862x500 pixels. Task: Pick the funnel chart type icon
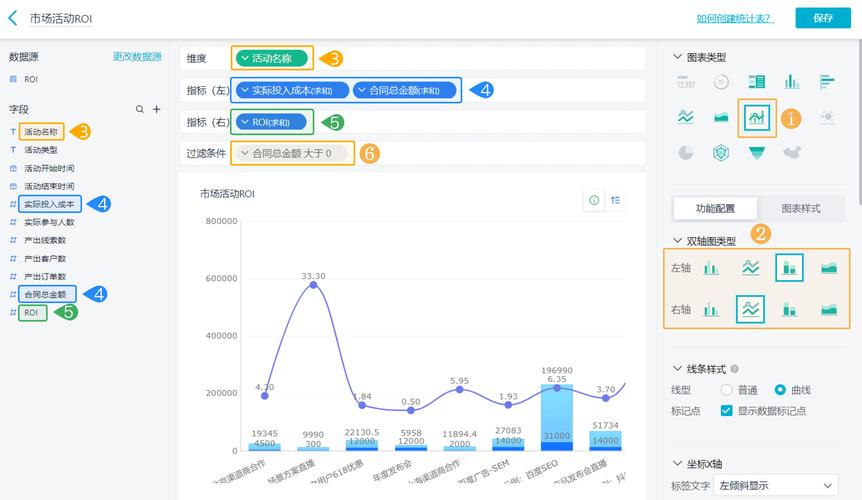[757, 152]
